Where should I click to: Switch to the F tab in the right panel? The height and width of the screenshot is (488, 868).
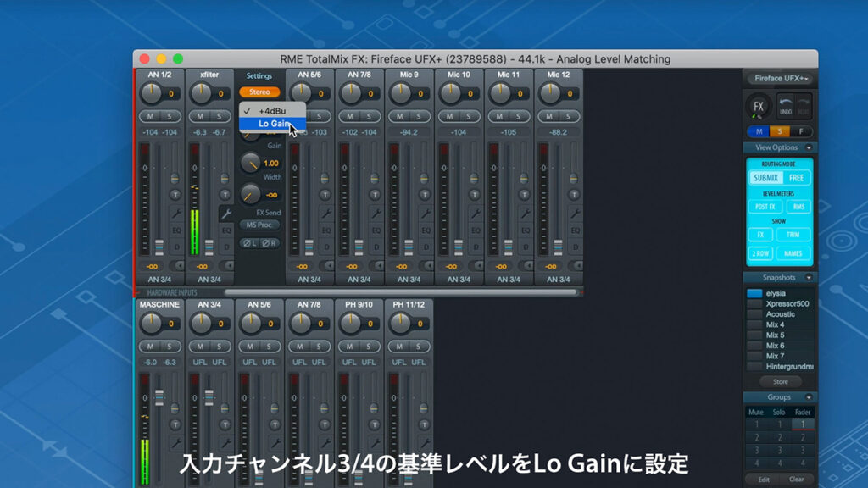801,130
